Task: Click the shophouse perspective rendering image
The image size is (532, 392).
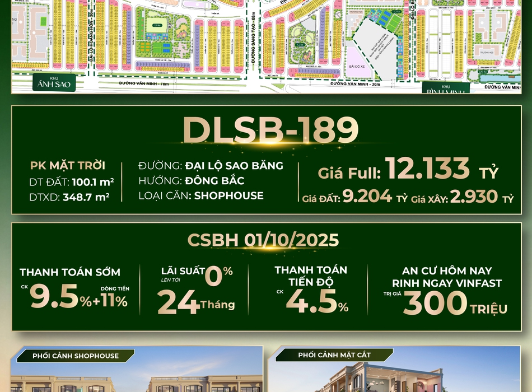Action: point(136,376)
